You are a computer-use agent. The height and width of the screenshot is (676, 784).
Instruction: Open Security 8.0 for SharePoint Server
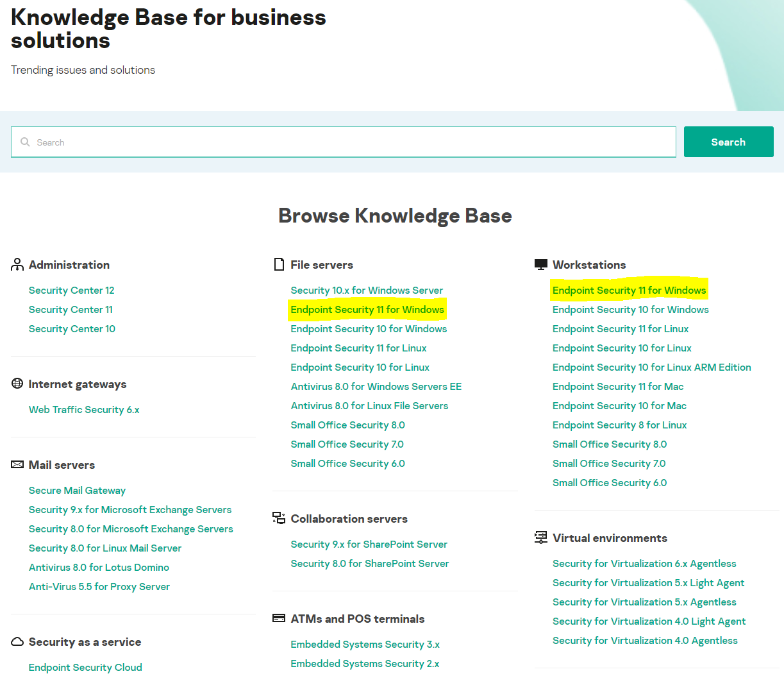pos(370,564)
